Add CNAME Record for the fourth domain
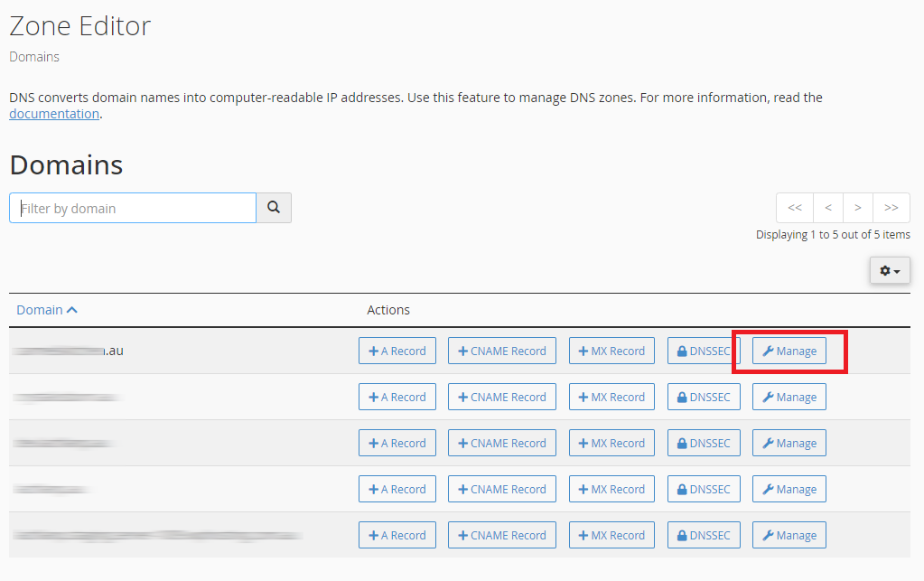 (502, 490)
